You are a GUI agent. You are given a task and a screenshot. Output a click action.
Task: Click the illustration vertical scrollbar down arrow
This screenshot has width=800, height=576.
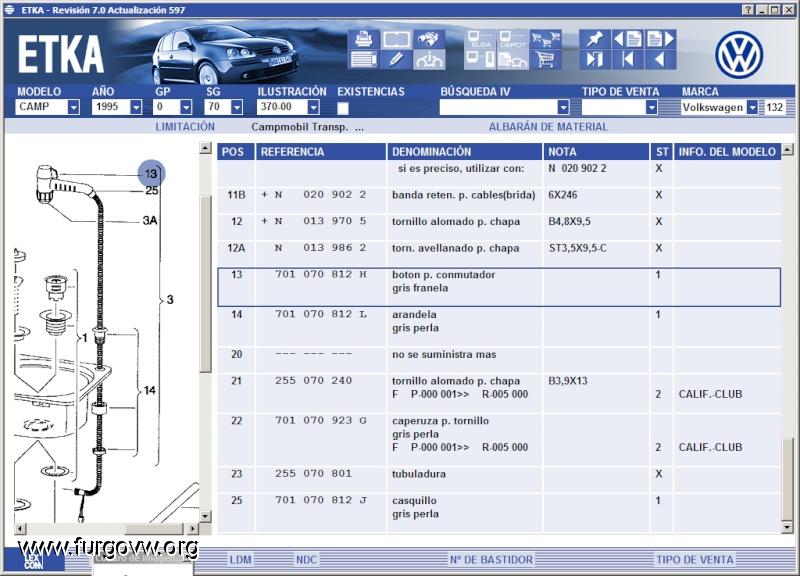coord(205,516)
